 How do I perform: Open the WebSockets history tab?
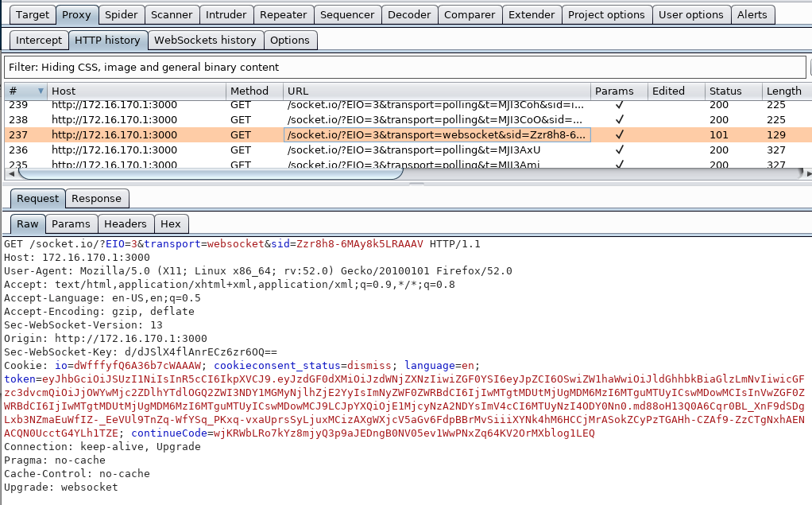coord(205,41)
